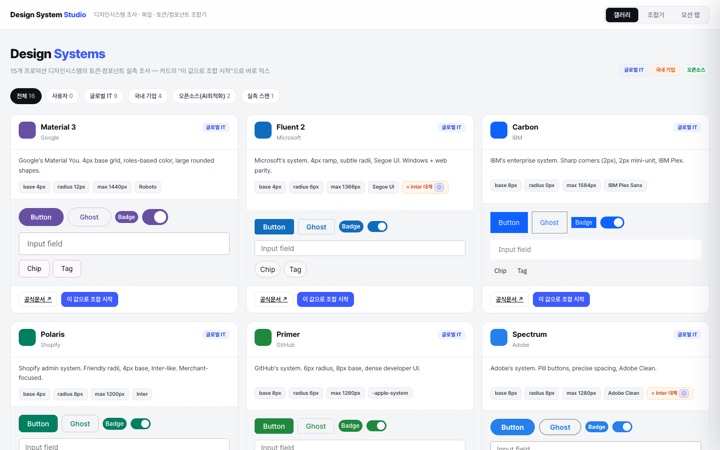
Task: Select the 전체 16 filter chip
Action: point(26,96)
